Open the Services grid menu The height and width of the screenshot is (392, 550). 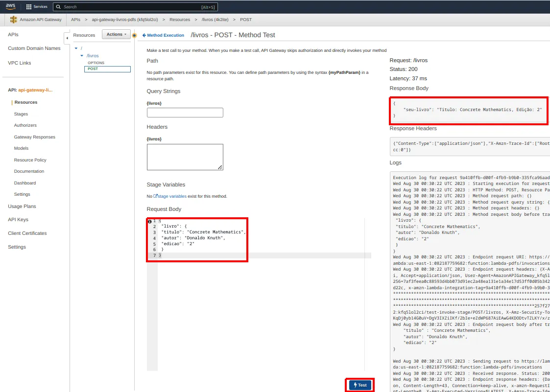36,7
